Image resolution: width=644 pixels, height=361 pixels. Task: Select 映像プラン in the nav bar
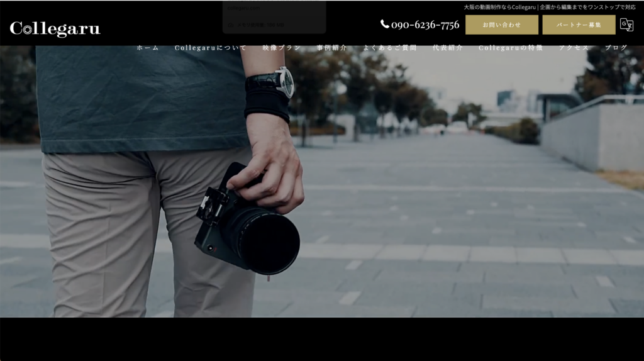[282, 48]
